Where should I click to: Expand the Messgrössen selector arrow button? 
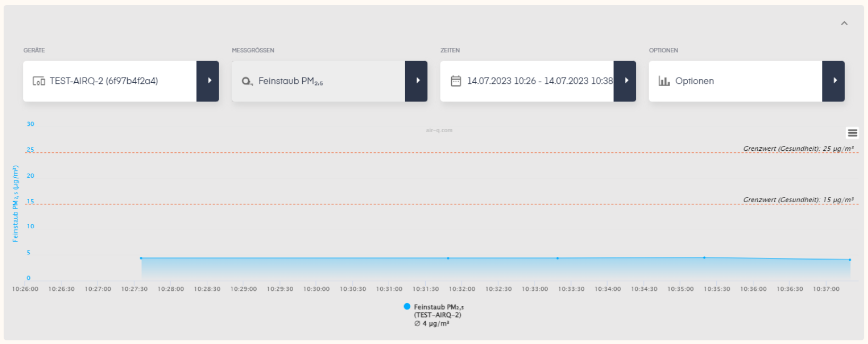coord(416,81)
